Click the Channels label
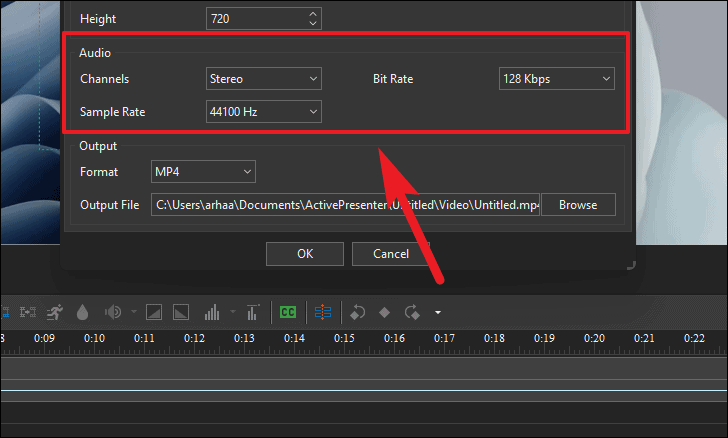 [x=104, y=79]
